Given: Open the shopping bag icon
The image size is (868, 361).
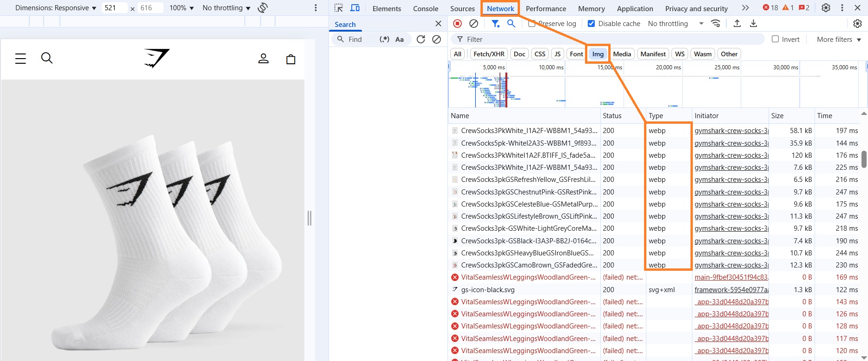Looking at the screenshot, I should tap(291, 59).
